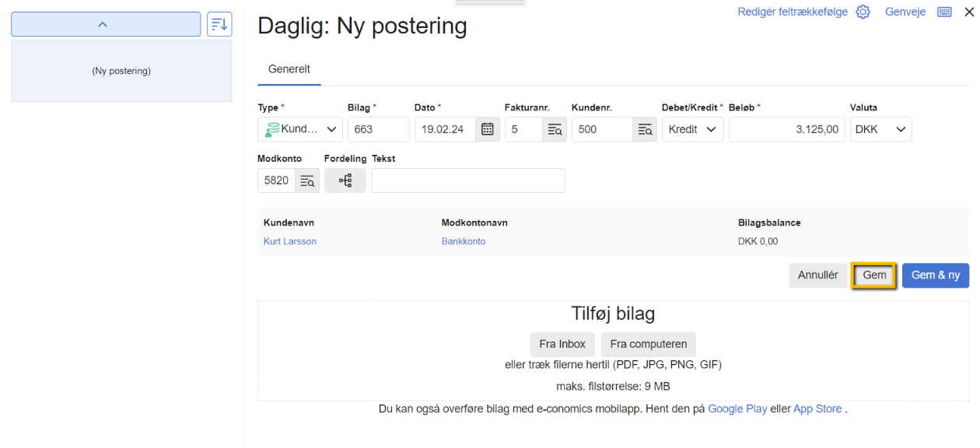The height and width of the screenshot is (448, 980).
Task: Click the keyboard icon beside Genveje
Action: coord(944,12)
